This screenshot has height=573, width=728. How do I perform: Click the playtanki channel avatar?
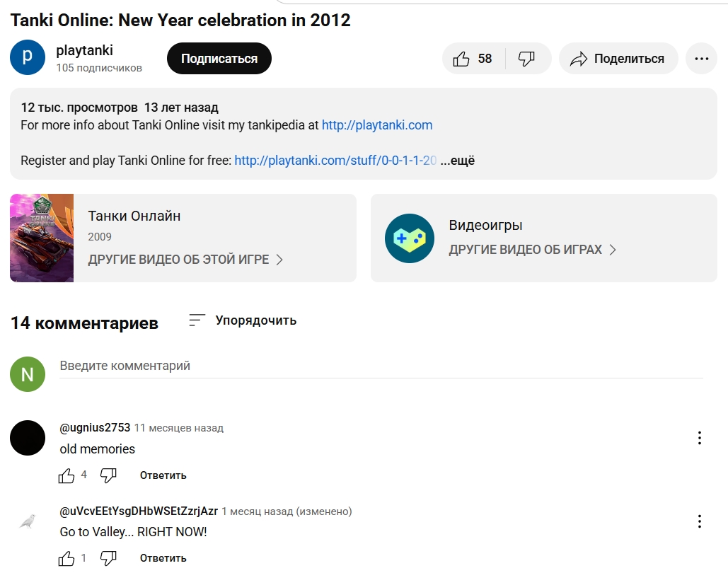pos(28,57)
